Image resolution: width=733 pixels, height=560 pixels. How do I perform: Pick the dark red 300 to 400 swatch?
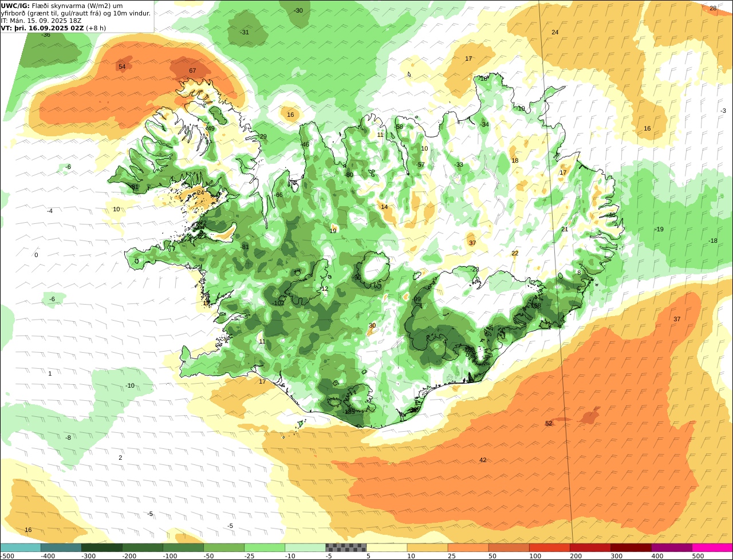(630, 547)
